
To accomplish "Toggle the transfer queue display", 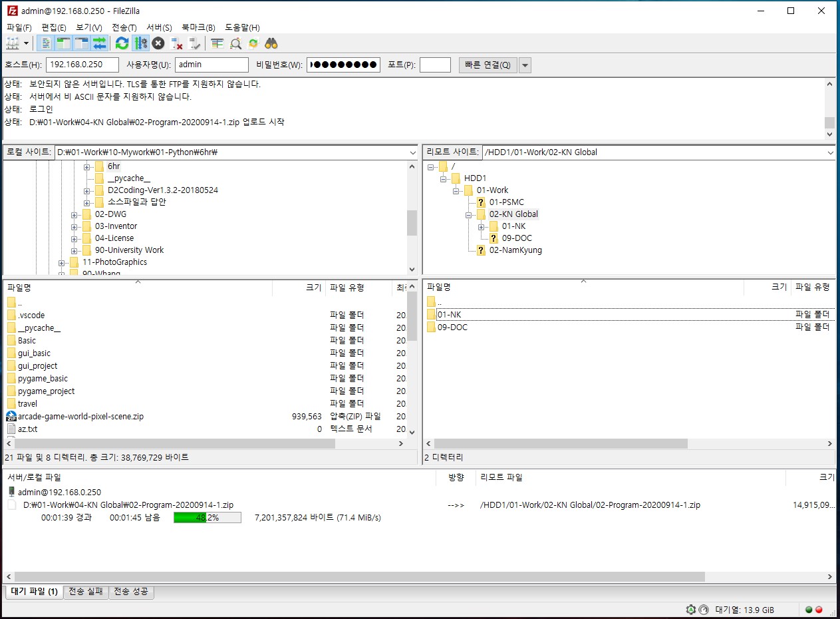I will [x=100, y=43].
